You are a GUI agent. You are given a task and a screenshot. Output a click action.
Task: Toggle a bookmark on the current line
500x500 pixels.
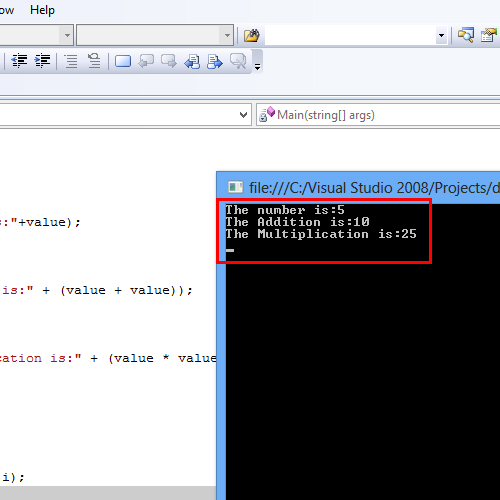123,61
